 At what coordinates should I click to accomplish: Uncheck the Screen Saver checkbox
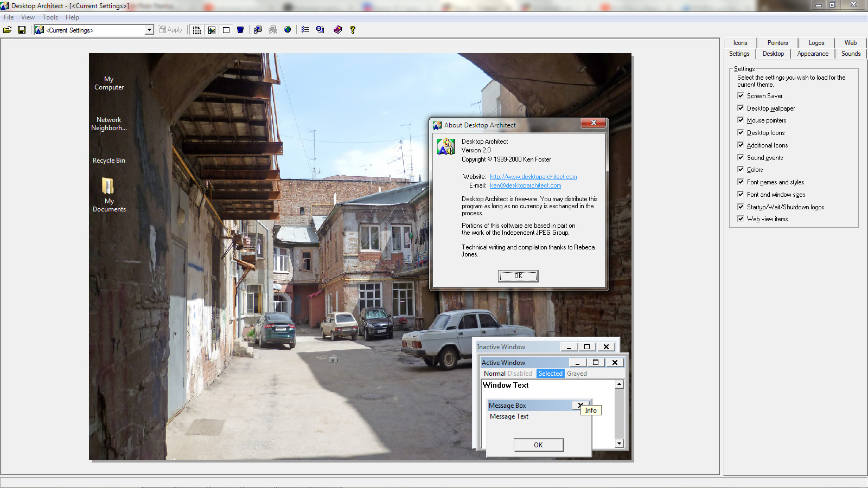tap(741, 95)
